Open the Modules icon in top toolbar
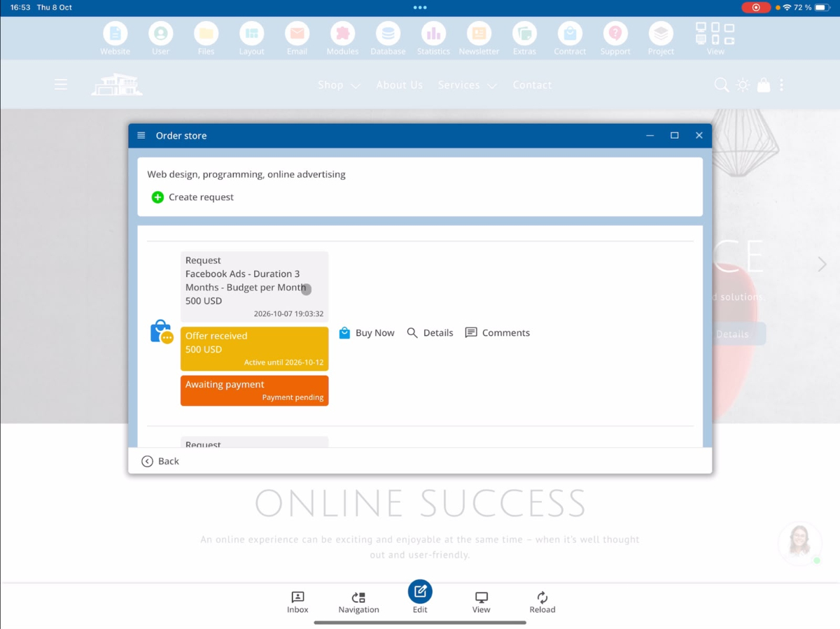The width and height of the screenshot is (840, 629). click(x=342, y=34)
